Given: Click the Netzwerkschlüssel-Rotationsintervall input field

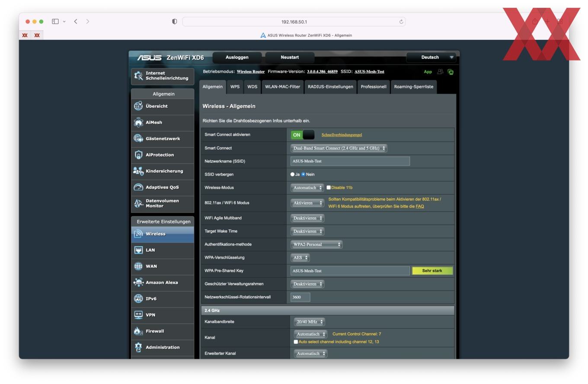Looking at the screenshot, I should (300, 297).
